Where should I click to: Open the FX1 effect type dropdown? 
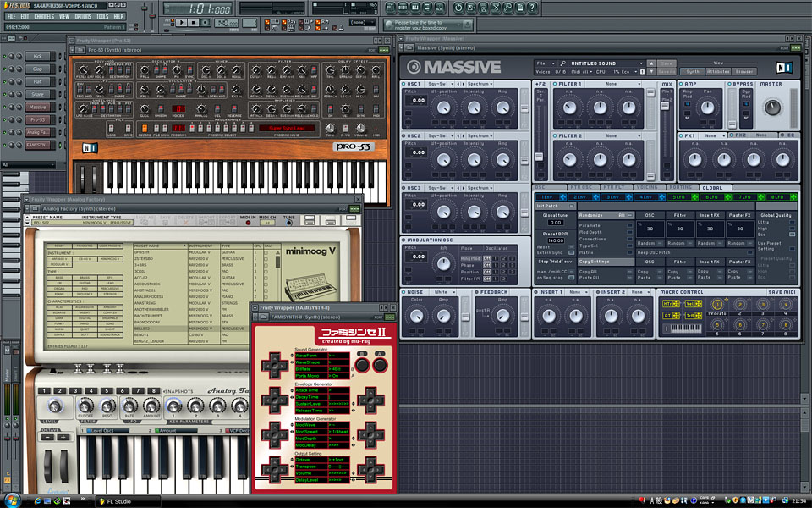[712, 135]
